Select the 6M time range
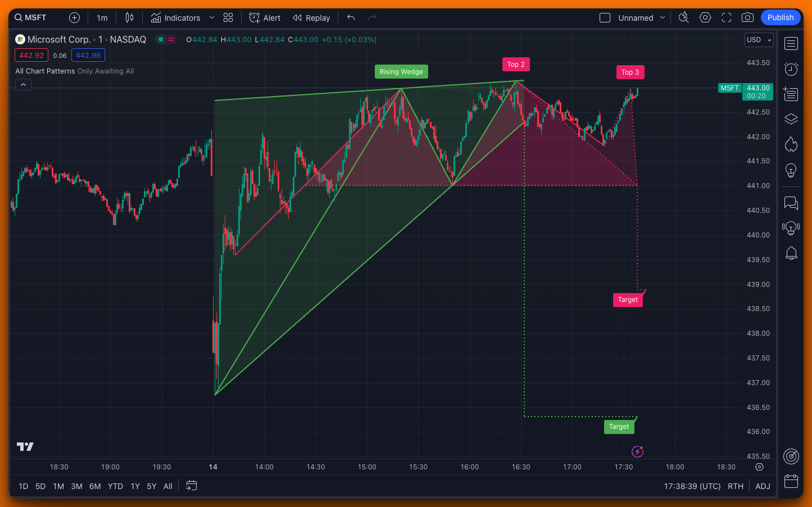Viewport: 812px width, 507px height. 95,486
